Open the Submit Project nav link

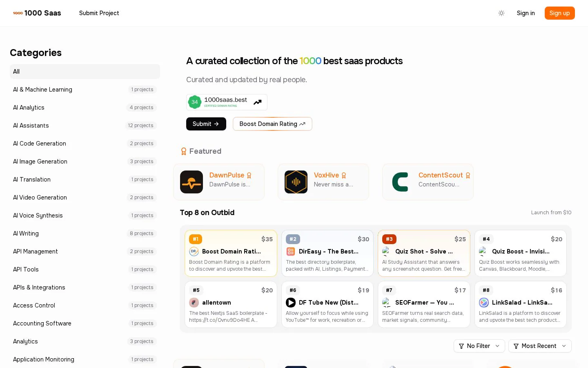click(99, 13)
